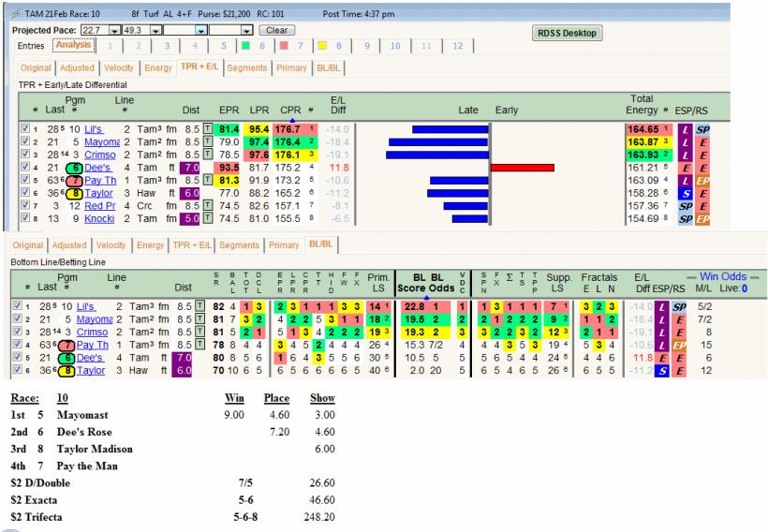
Task: Click EP run-style icon in Pay Th TPR row
Action: [702, 180]
